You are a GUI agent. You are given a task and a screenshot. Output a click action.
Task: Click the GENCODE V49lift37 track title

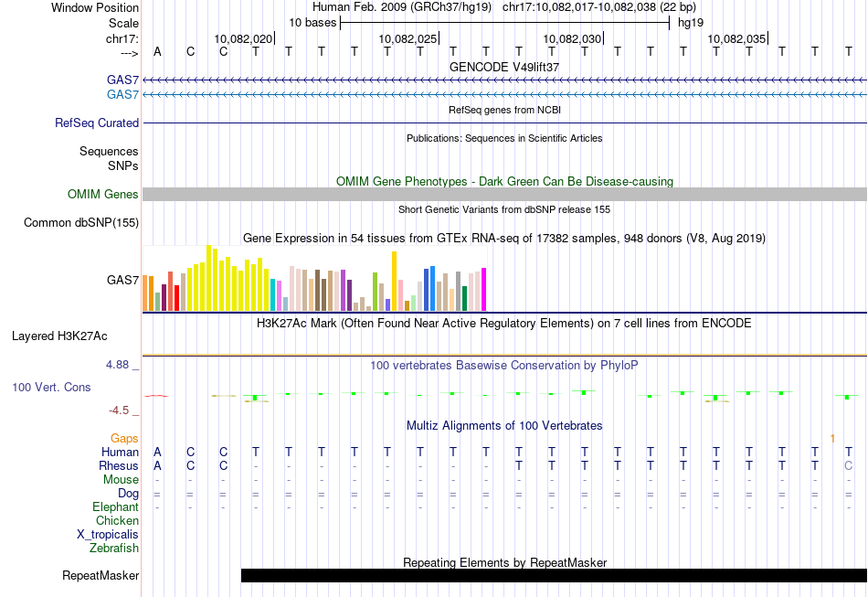504,68
